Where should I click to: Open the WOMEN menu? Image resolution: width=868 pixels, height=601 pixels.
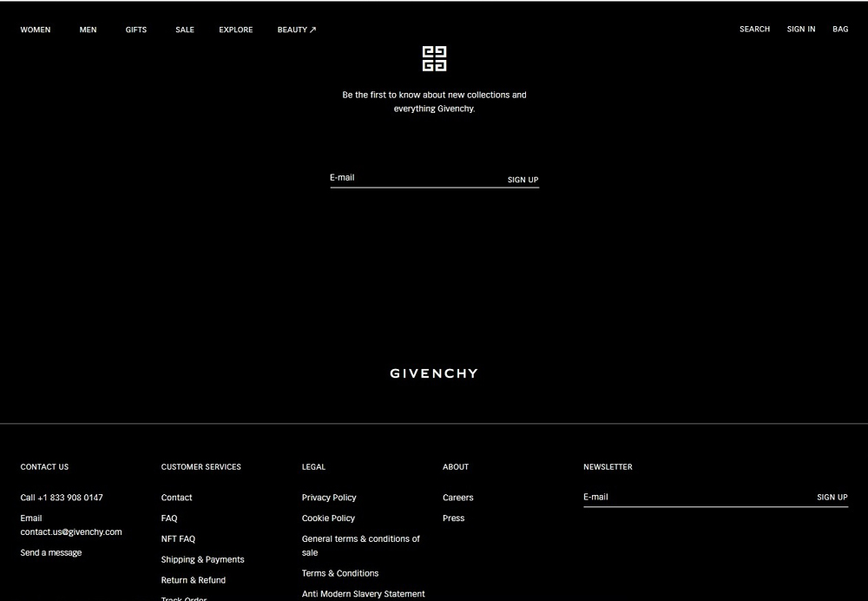[36, 29]
